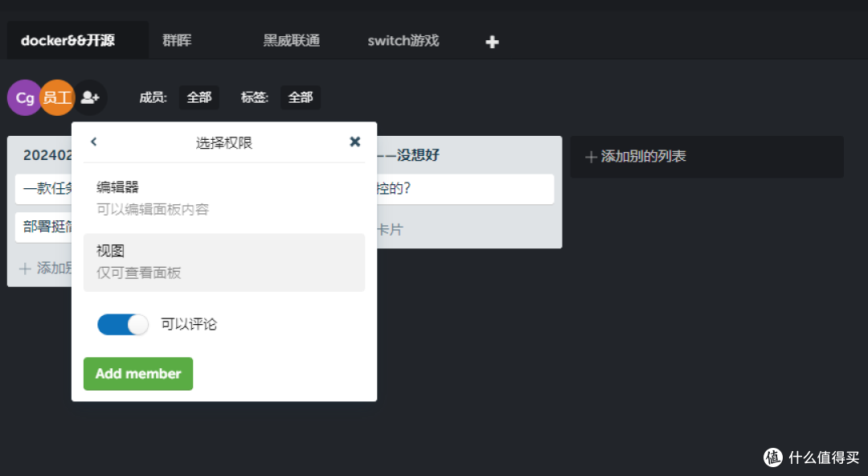Click the add-member person icon beside avatars
868x476 pixels.
click(90, 97)
